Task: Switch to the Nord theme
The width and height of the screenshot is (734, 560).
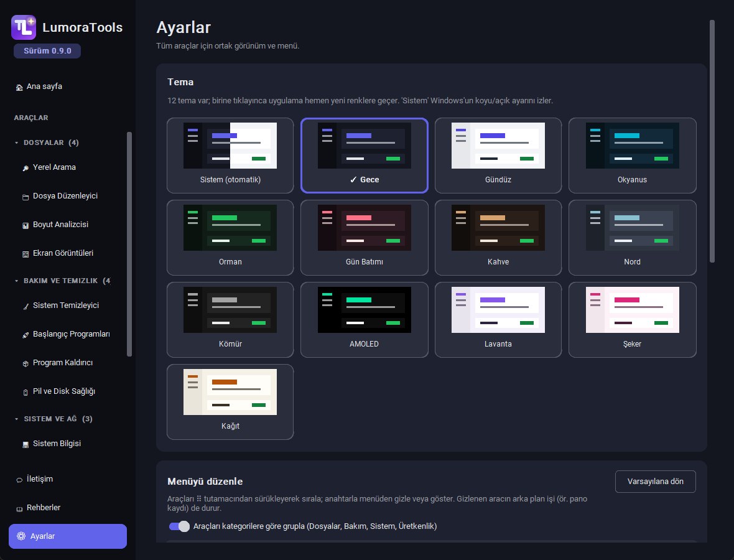Action: [633, 238]
